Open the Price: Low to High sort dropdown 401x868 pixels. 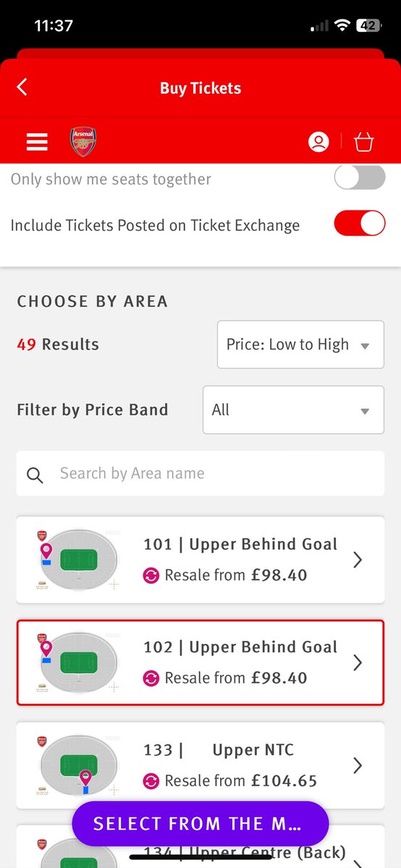[x=300, y=345]
